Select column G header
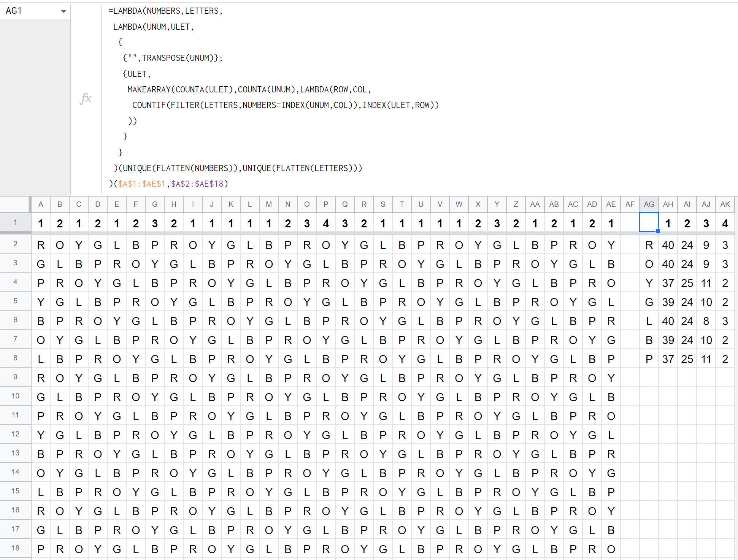 tap(155, 205)
